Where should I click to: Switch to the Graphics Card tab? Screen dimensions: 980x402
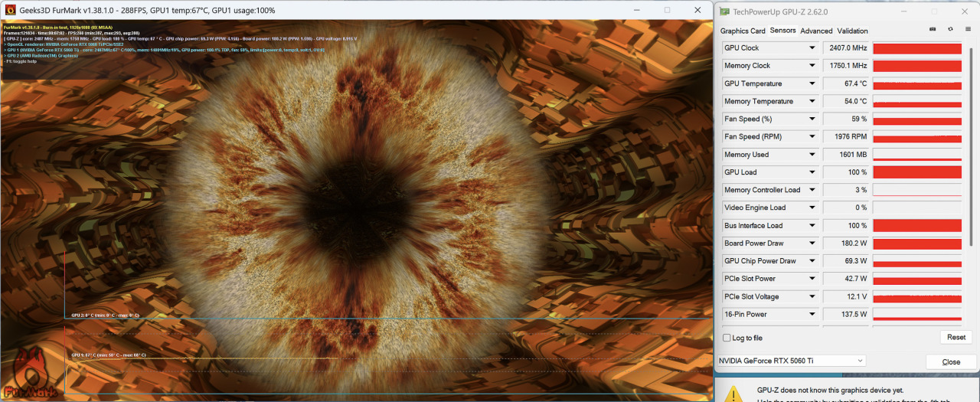(743, 31)
